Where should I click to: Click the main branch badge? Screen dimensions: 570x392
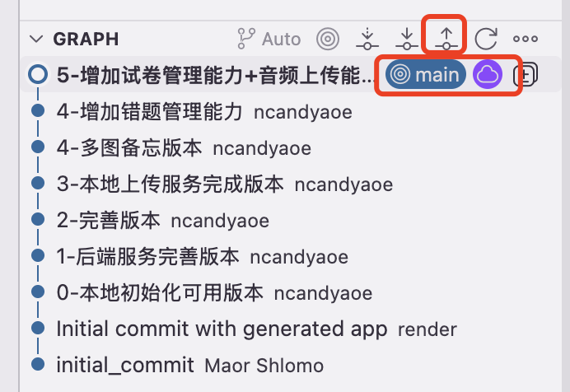425,74
